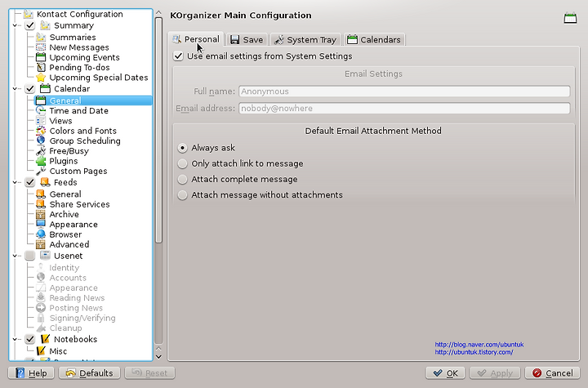Image resolution: width=588 pixels, height=388 pixels.
Task: Click the Help button
Action: (x=31, y=373)
